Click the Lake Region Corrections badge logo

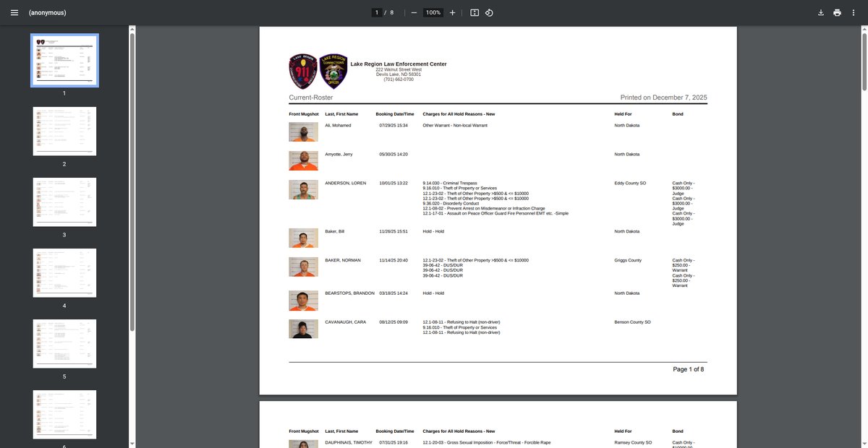(x=333, y=70)
